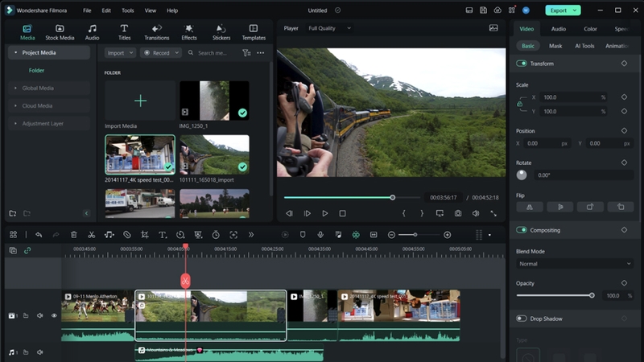The height and width of the screenshot is (362, 644).
Task: Open the Effects panel
Action: click(x=189, y=32)
